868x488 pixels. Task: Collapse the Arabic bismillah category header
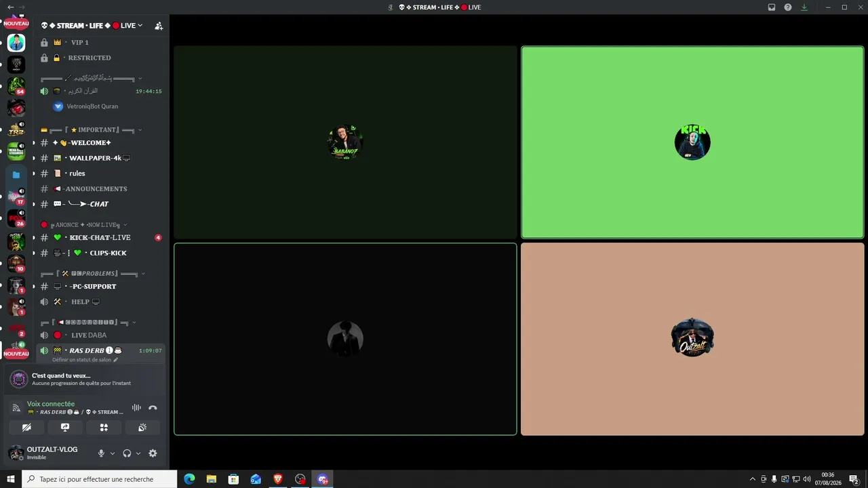[92, 78]
